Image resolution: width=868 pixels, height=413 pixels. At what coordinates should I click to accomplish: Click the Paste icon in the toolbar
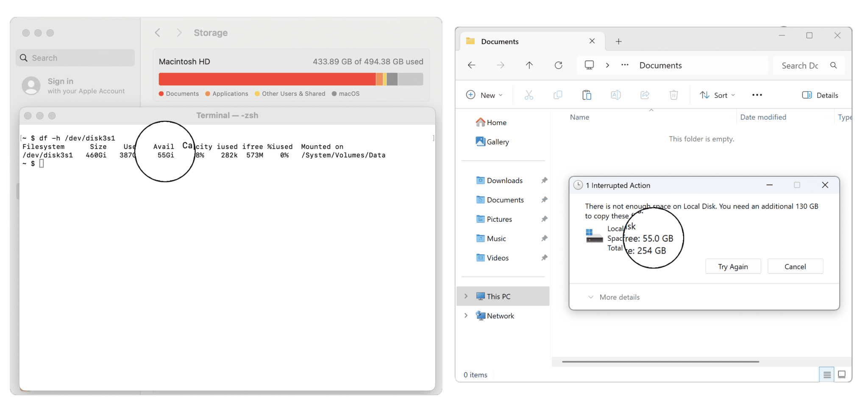pyautogui.click(x=587, y=95)
